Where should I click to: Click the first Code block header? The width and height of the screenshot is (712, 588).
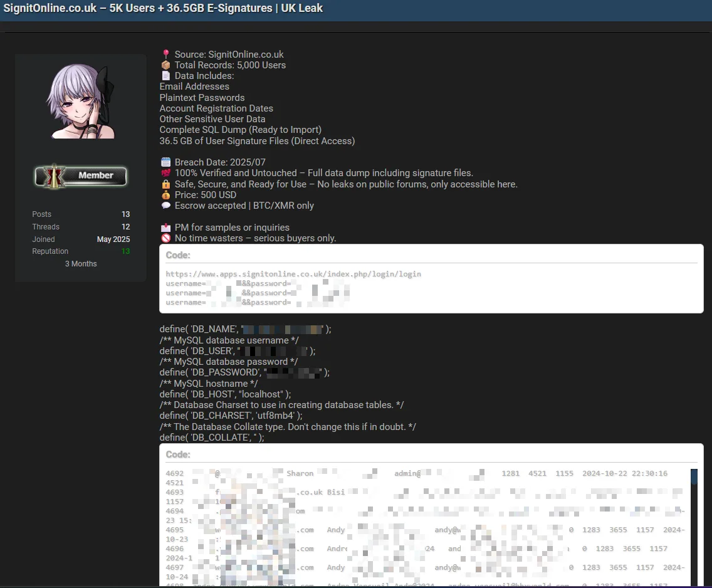point(178,255)
